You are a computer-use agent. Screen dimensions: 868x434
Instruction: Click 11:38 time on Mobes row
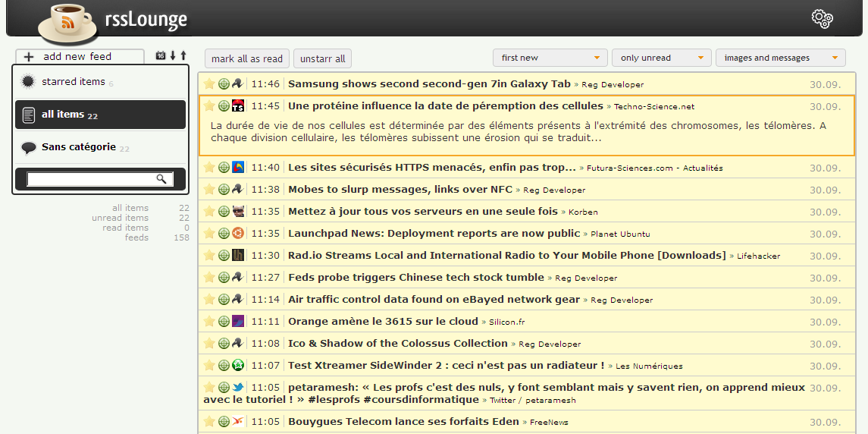(x=266, y=190)
